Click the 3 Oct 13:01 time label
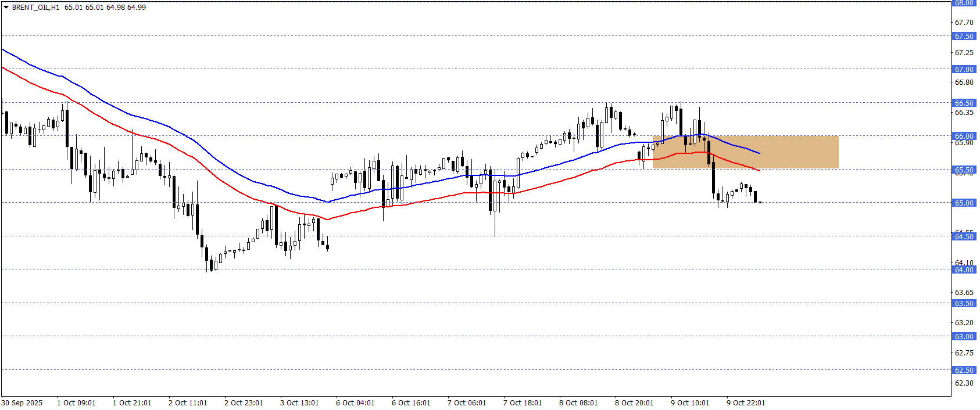This screenshot has width=980, height=410. point(299,403)
